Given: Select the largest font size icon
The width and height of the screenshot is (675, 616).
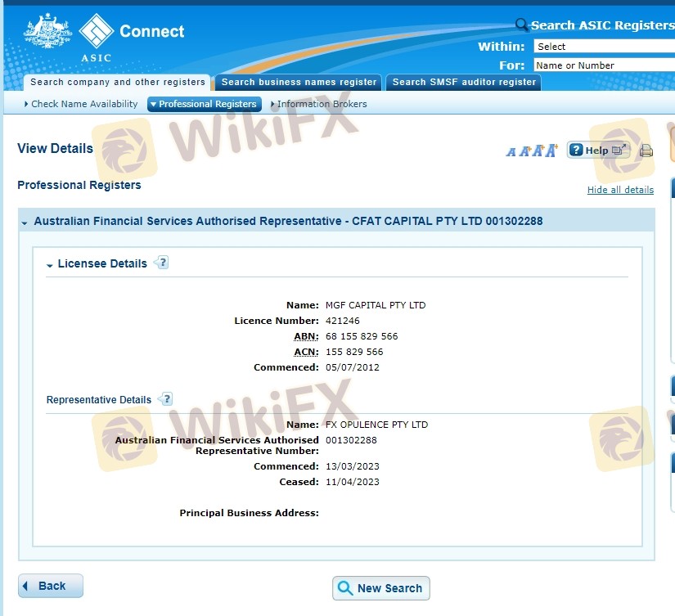Looking at the screenshot, I should tap(551, 151).
